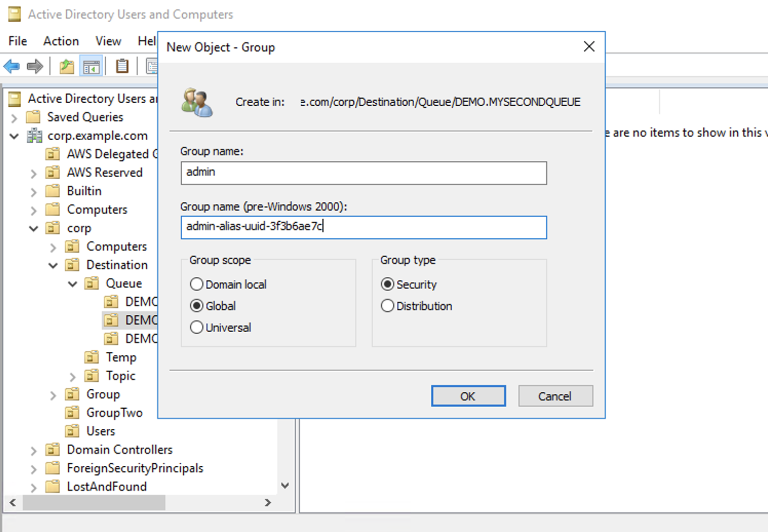
Task: Expand the Topic tree node
Action: tap(72, 376)
